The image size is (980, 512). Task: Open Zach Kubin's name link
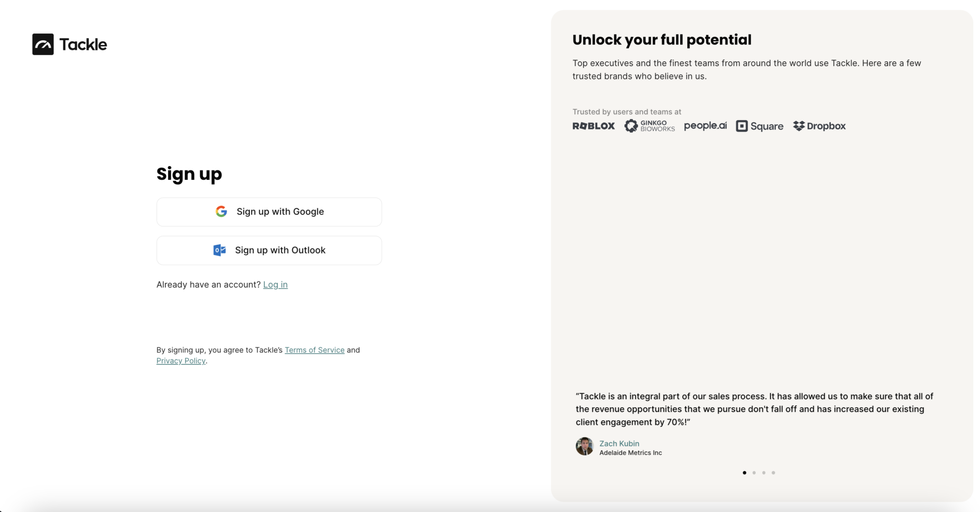pos(619,444)
